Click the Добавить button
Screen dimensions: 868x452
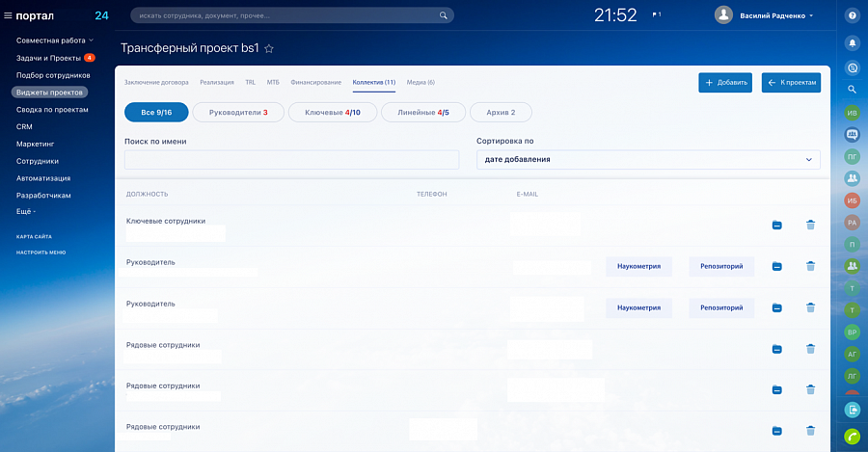tap(725, 83)
